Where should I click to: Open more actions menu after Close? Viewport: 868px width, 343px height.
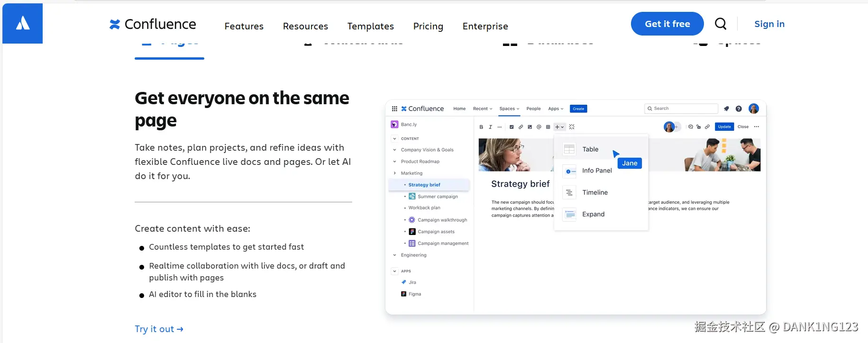point(757,126)
